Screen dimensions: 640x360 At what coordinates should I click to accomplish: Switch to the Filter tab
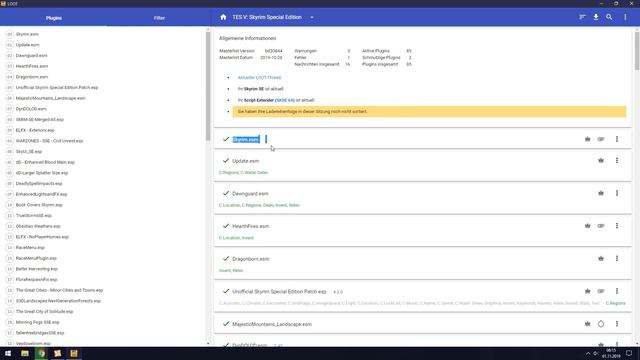tap(159, 18)
